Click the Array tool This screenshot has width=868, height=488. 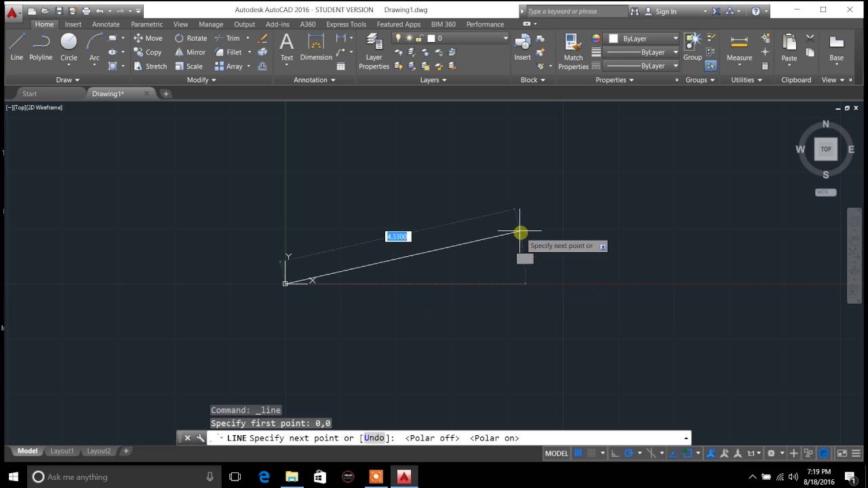tap(229, 66)
